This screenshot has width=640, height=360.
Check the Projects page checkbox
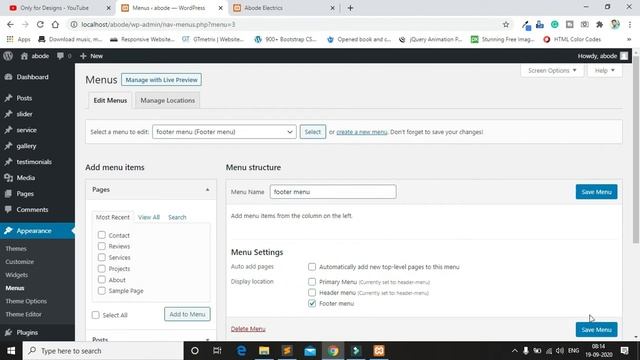click(x=102, y=269)
